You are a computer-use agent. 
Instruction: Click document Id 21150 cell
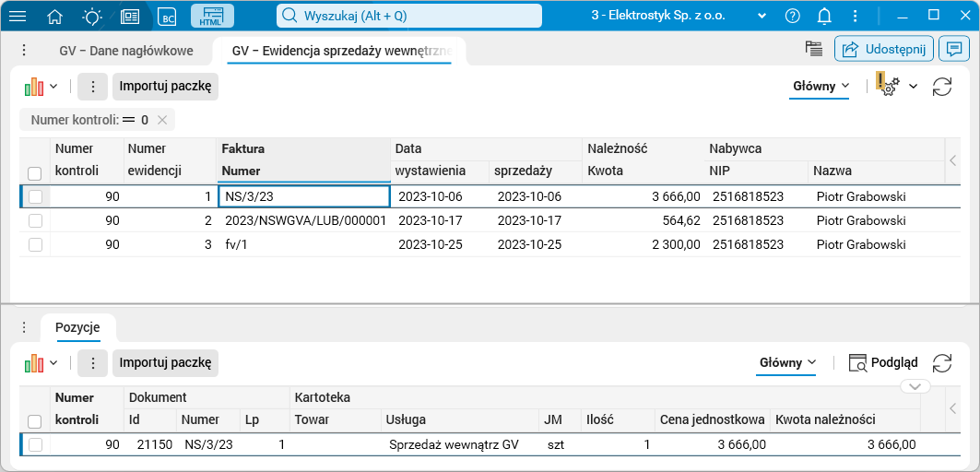click(x=150, y=444)
